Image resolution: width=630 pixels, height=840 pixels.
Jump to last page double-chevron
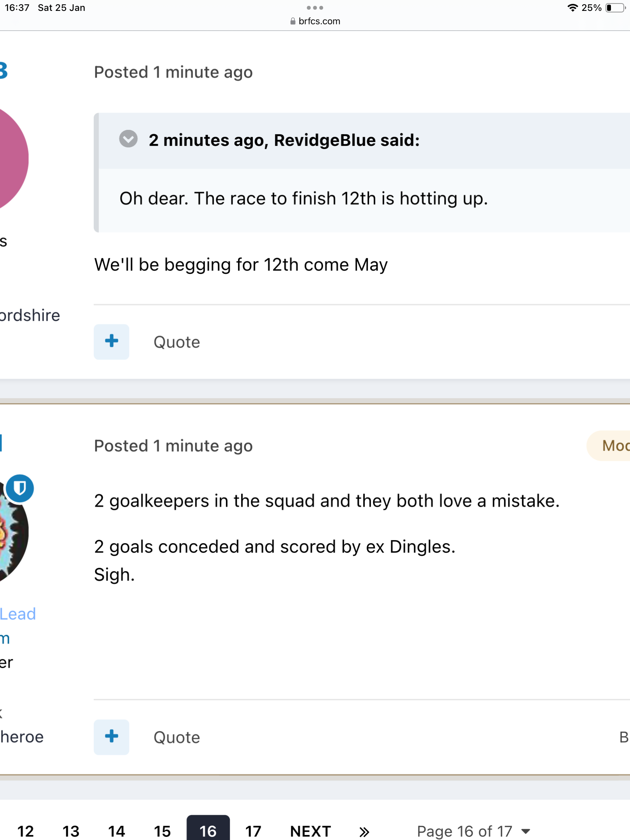click(364, 832)
